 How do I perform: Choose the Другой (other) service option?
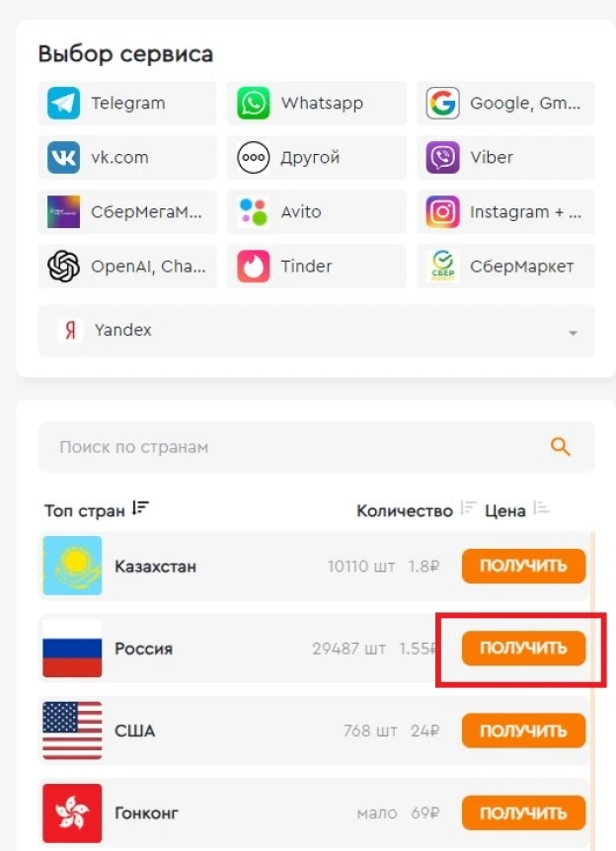(317, 157)
